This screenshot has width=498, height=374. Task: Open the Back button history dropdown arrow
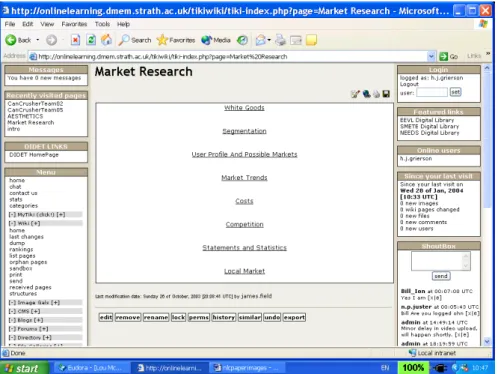(x=38, y=40)
